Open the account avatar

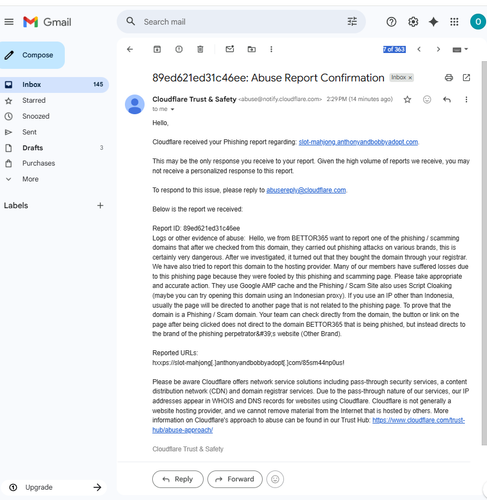coord(478,22)
